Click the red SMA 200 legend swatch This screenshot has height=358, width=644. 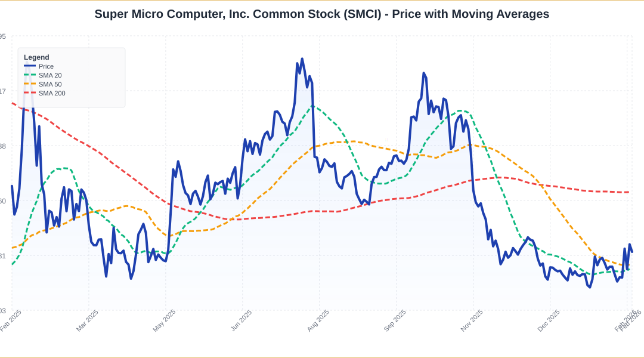point(30,93)
